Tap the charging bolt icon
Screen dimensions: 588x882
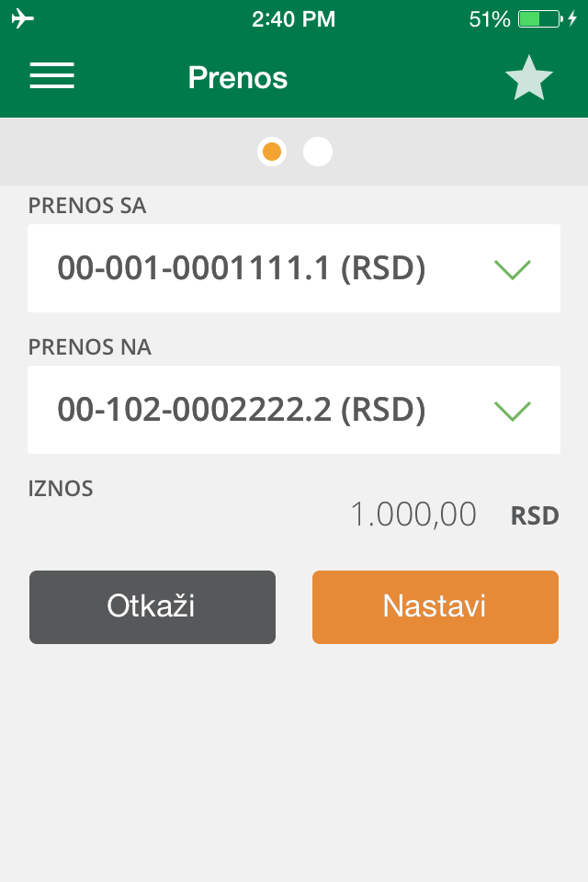tap(572, 18)
